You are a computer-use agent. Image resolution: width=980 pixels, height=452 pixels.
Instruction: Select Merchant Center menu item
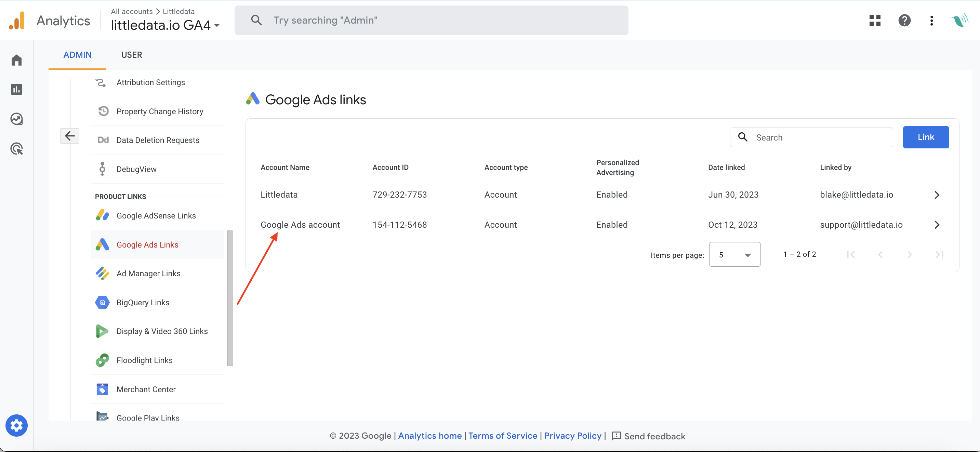158,389
